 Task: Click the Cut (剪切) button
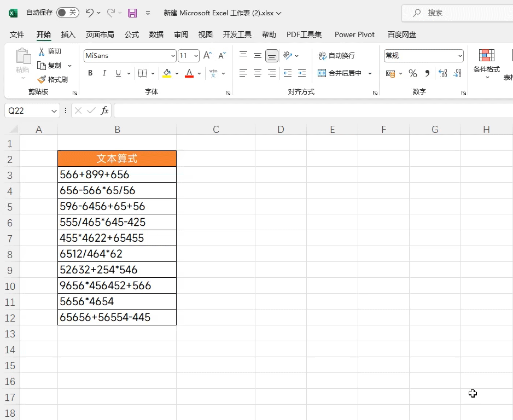50,51
